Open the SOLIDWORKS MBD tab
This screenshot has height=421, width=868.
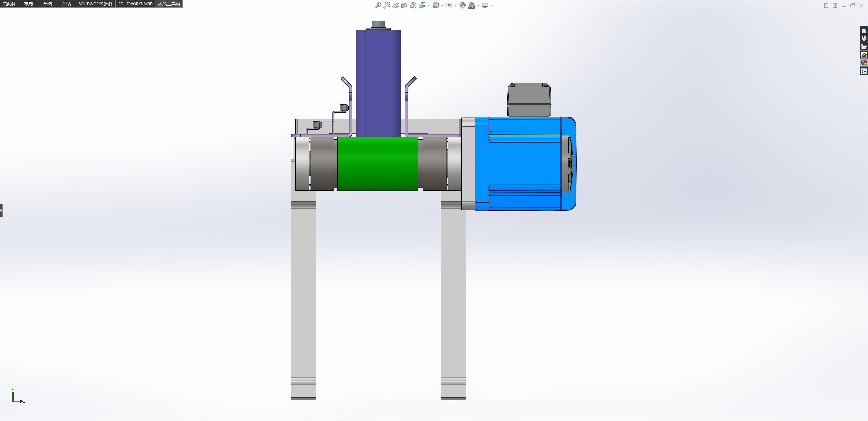(x=135, y=4)
